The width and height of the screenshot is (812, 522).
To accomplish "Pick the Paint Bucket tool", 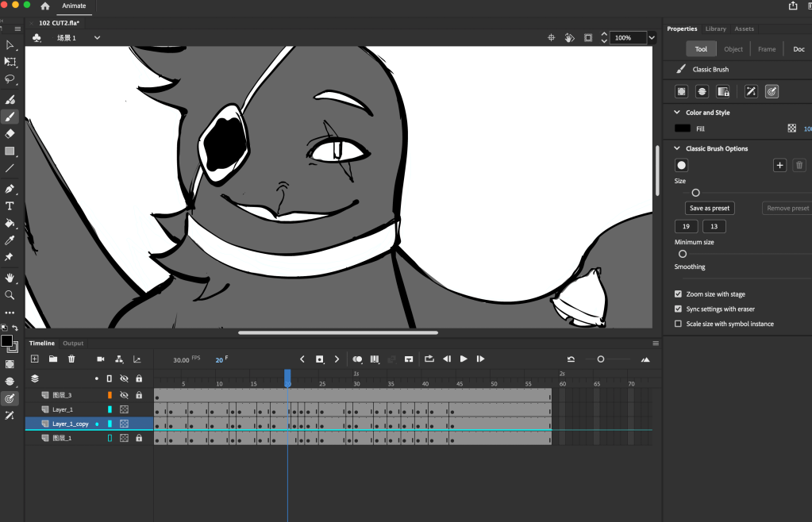I will pyautogui.click(x=10, y=223).
